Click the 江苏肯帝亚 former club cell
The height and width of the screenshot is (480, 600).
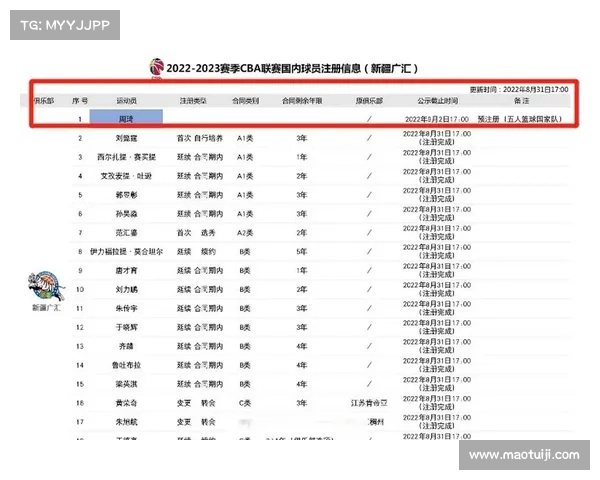[369, 403]
